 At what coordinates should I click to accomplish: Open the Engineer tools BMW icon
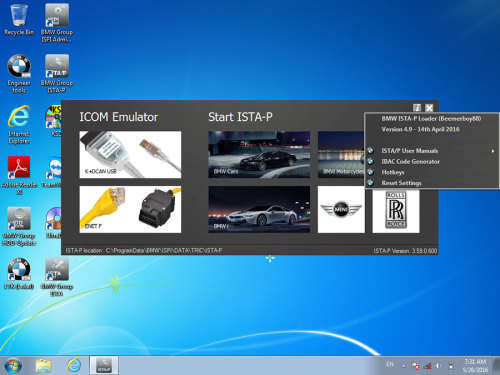pos(19,73)
